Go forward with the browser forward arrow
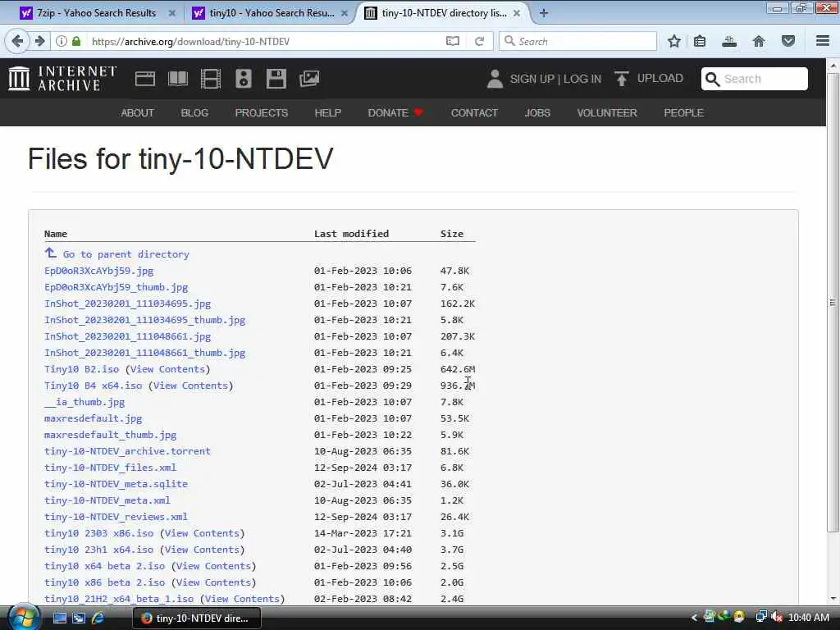 click(39, 41)
